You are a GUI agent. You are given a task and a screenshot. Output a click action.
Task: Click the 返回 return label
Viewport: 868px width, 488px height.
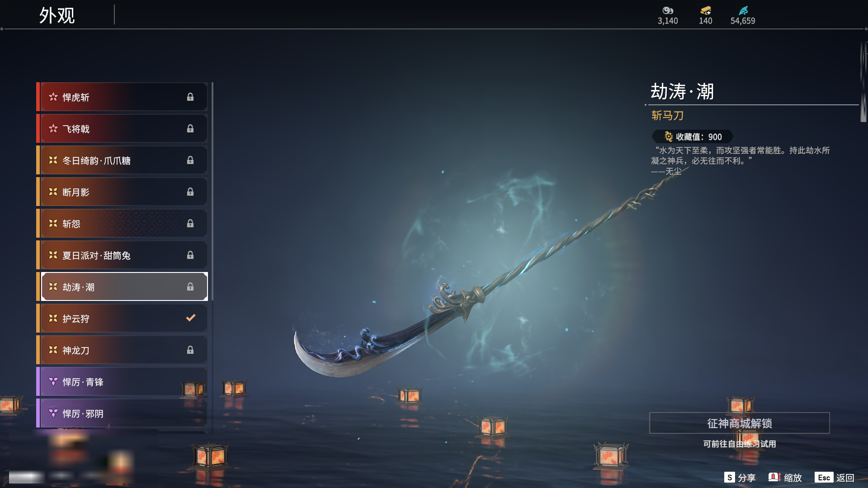845,478
